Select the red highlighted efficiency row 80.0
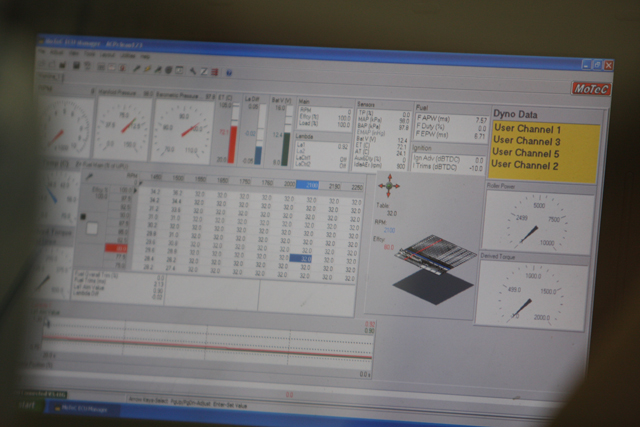640x427 pixels. (116, 248)
